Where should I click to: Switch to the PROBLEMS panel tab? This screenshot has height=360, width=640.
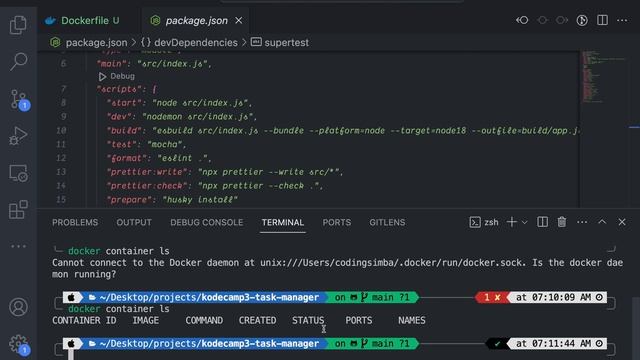[x=75, y=222]
